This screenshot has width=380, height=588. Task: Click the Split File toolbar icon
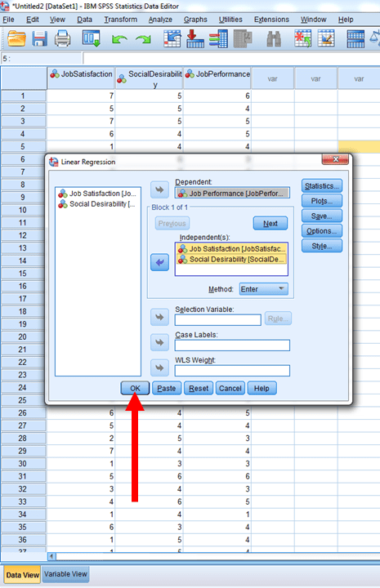click(x=355, y=38)
